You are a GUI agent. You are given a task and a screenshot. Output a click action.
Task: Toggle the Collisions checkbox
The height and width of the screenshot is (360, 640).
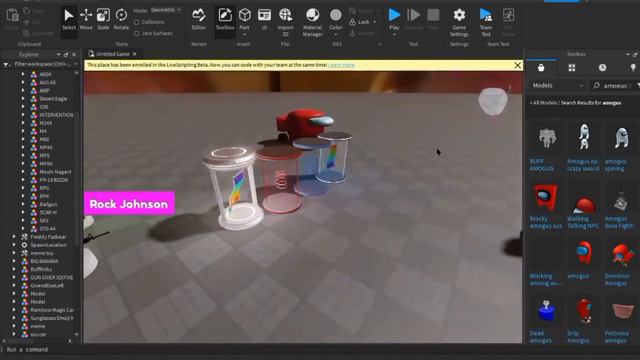137,22
